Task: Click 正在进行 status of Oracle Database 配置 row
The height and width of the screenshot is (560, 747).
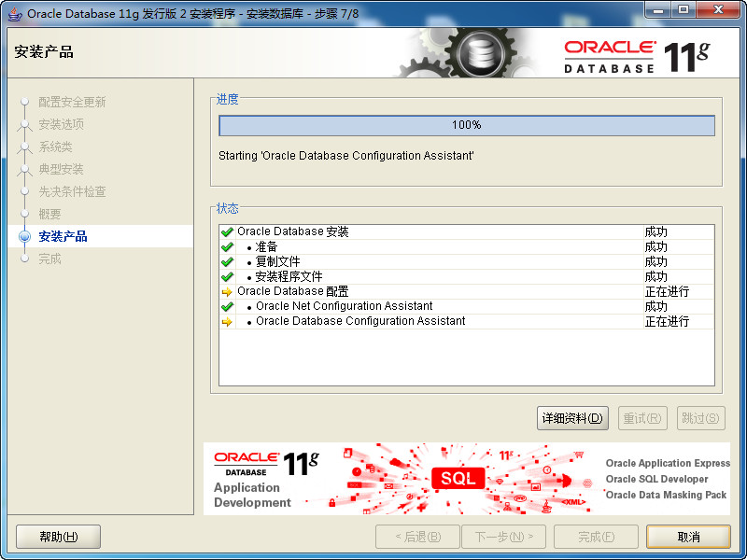Action: coord(667,291)
